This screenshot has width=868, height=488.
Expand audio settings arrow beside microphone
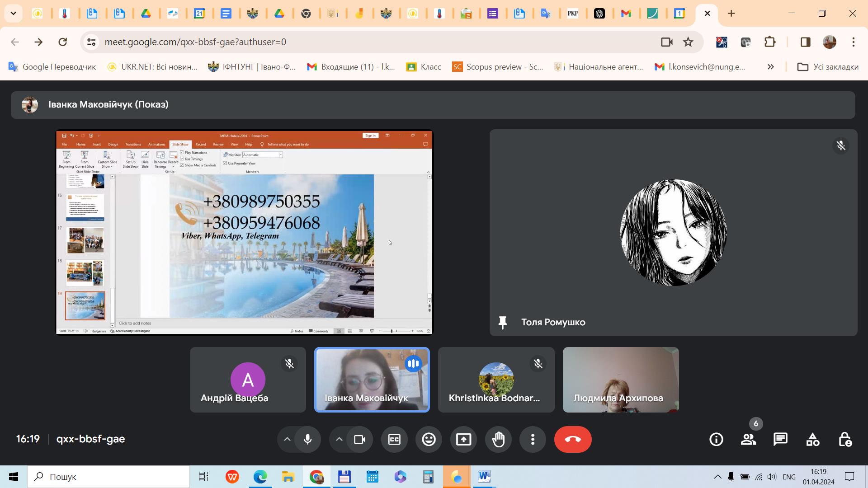point(287,439)
